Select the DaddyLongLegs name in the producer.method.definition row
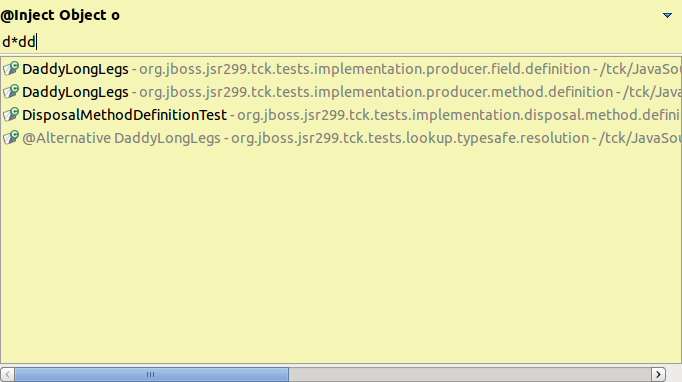 point(75,92)
